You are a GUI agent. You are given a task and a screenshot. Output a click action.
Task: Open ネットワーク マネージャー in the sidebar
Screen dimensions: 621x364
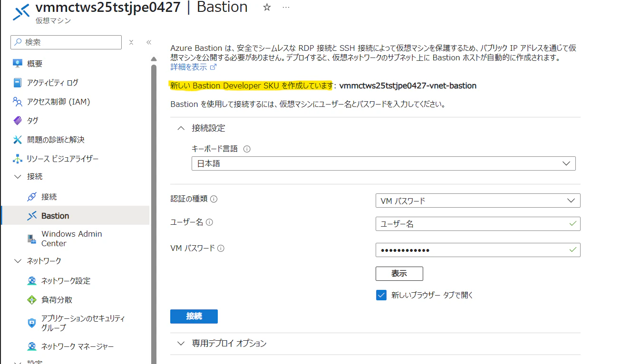point(78,346)
